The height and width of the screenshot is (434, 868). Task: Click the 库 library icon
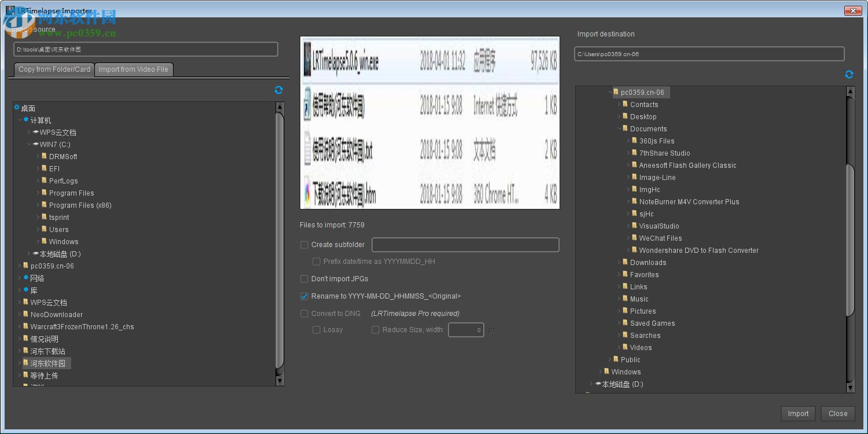coord(26,290)
